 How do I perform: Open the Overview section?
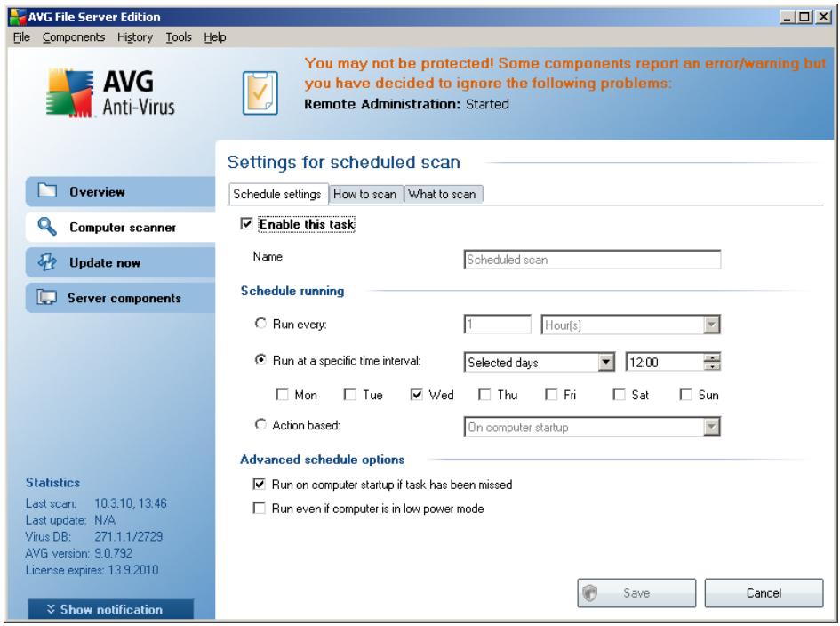point(120,191)
